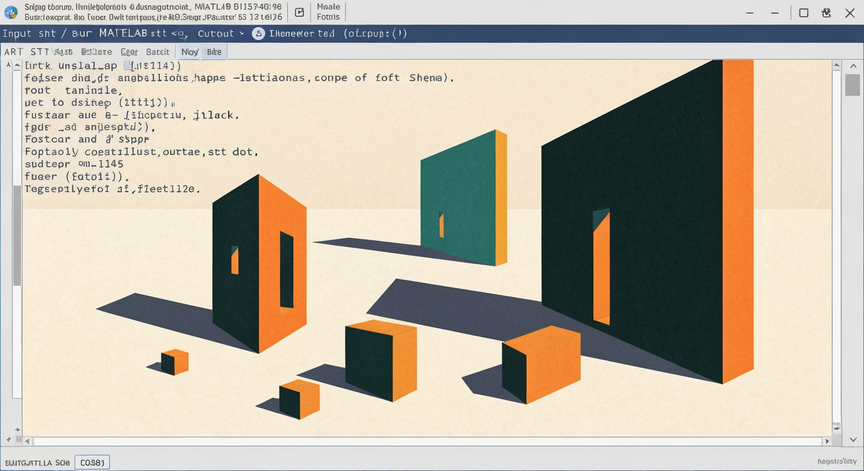This screenshot has height=471, width=864.
Task: Click the 'CO38)' status bar button
Action: pos(92,463)
